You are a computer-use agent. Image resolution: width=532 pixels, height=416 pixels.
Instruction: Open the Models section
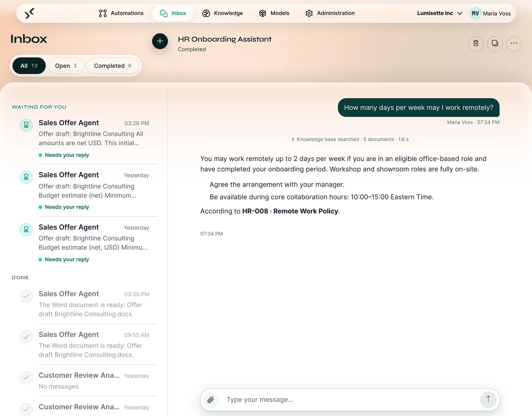(274, 13)
